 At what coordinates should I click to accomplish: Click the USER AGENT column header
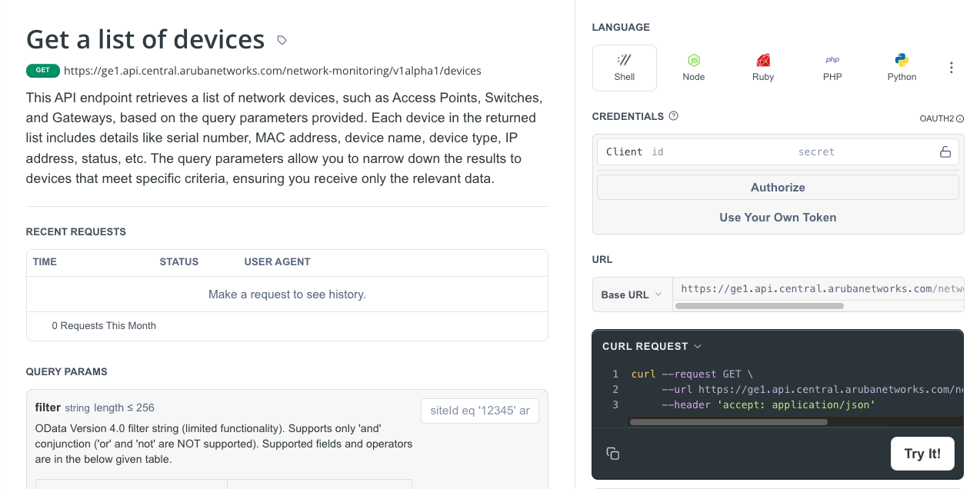pyautogui.click(x=278, y=261)
